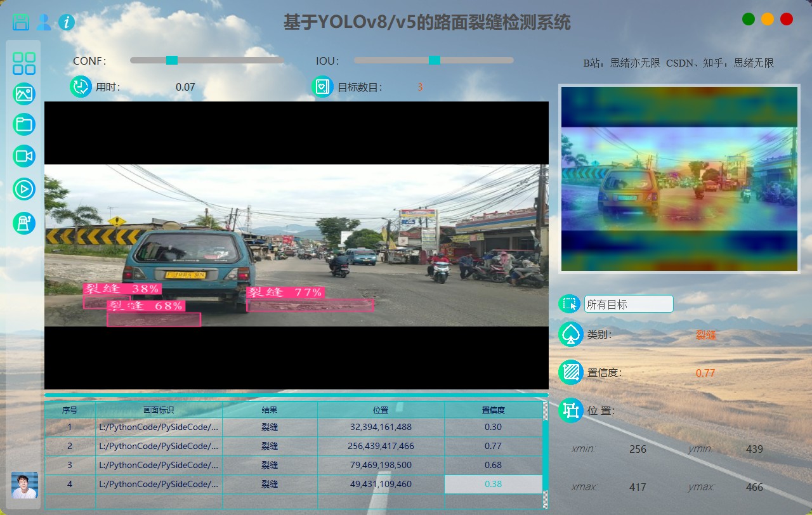Open the 所有目标 target dropdown
The width and height of the screenshot is (812, 515).
point(628,304)
